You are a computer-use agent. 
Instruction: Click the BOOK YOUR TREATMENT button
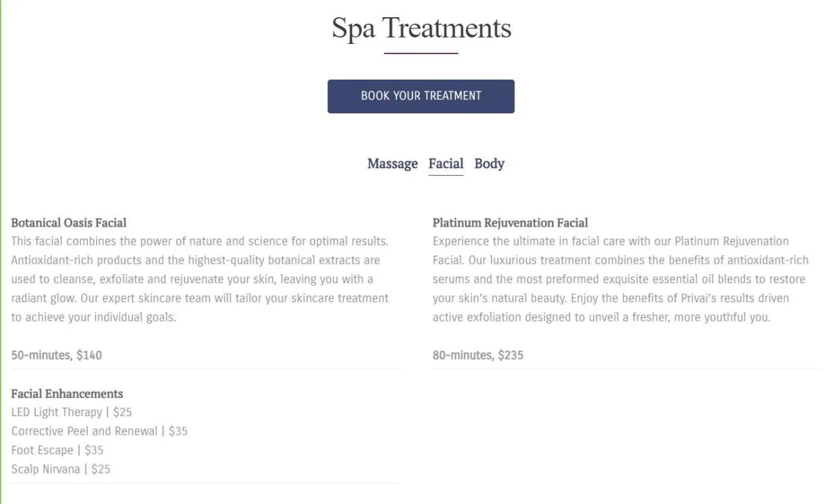pos(420,96)
